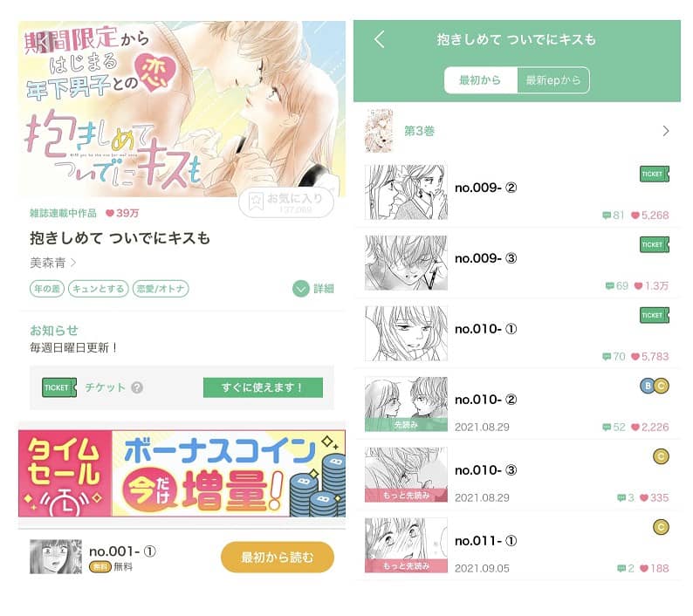Image resolution: width=693 pixels, height=616 pixels.
Task: Toggle the お気に入り favorite bookmark button
Action: tap(286, 202)
